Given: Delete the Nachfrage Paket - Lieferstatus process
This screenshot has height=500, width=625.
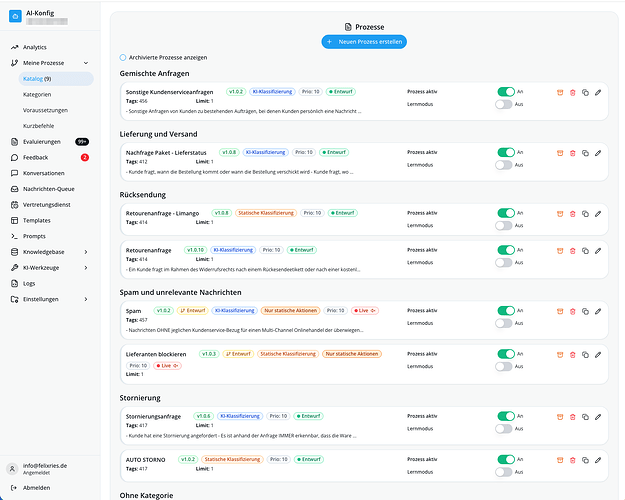Looking at the screenshot, I should pyautogui.click(x=573, y=153).
